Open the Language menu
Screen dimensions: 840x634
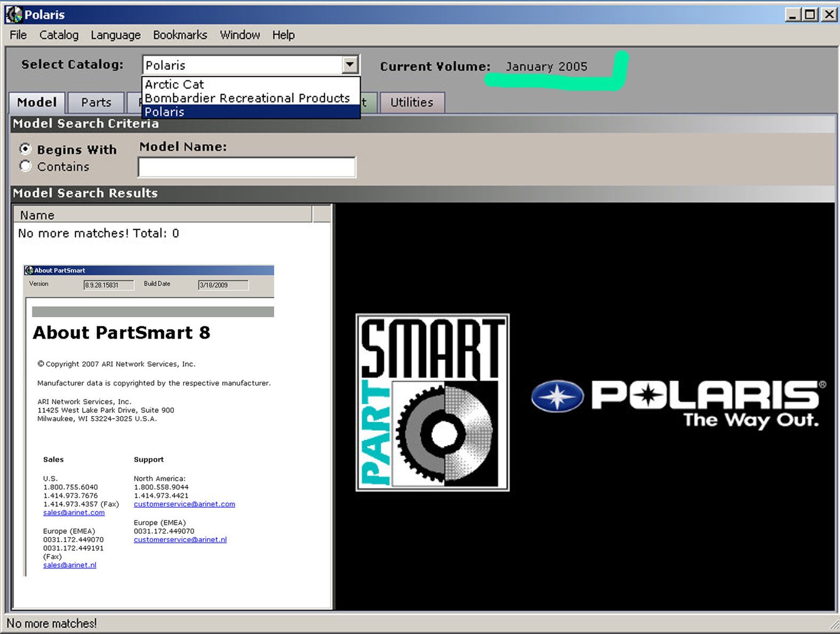coord(115,35)
